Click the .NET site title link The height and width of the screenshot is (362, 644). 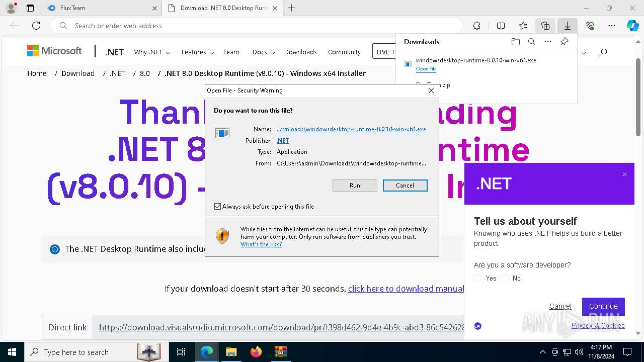[114, 52]
